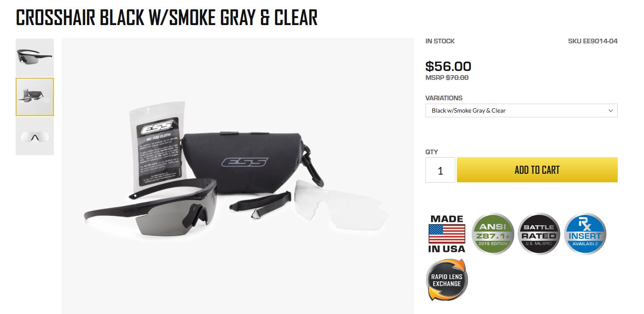Click the Made in USA flag badge
The height and width of the screenshot is (314, 644).
click(446, 234)
